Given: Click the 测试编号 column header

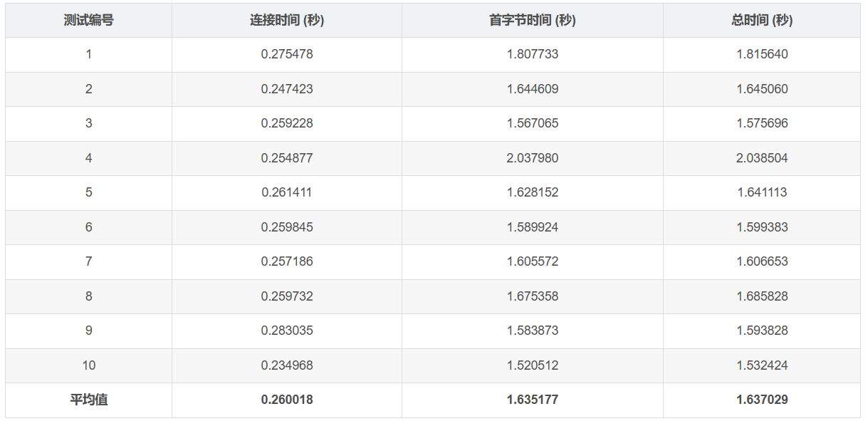Looking at the screenshot, I should tap(88, 20).
